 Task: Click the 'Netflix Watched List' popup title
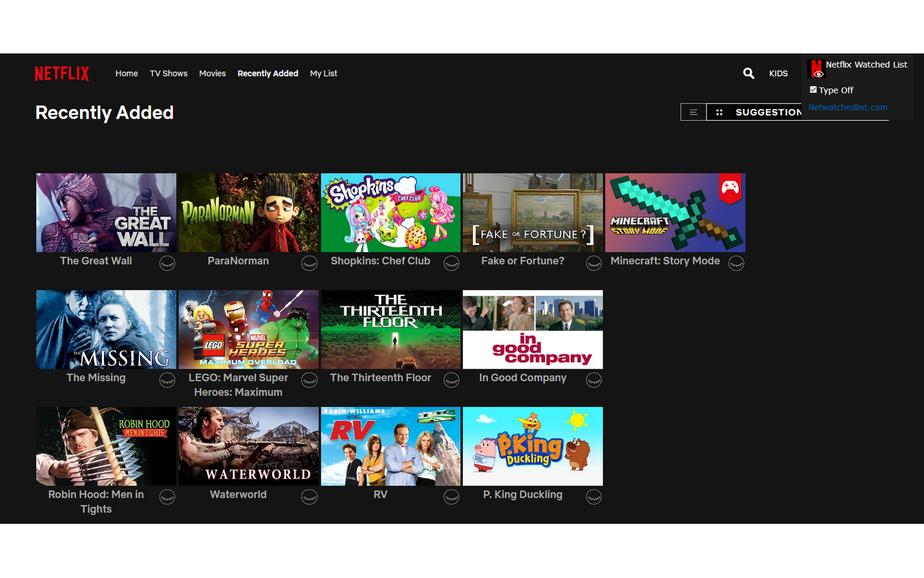point(866,64)
